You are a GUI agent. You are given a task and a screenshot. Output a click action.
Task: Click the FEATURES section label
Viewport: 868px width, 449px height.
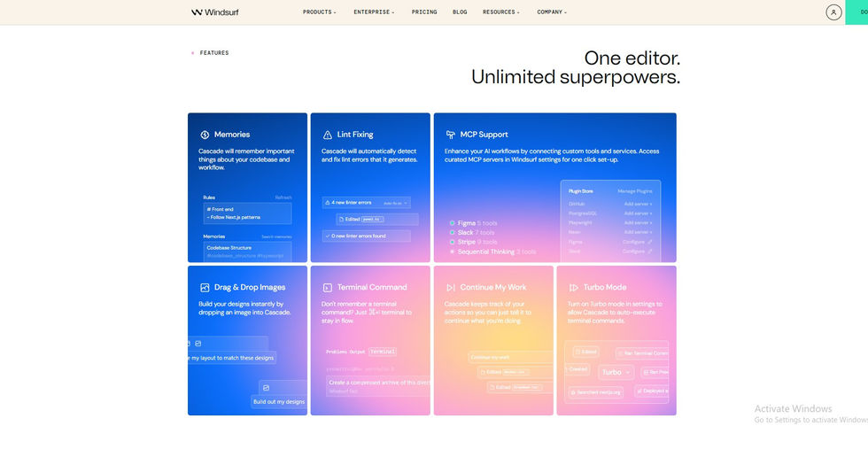click(214, 53)
